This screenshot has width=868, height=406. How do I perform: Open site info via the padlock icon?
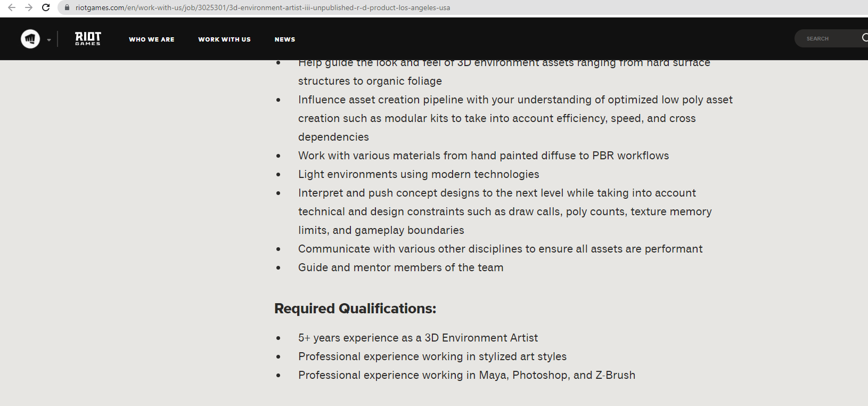click(x=67, y=7)
